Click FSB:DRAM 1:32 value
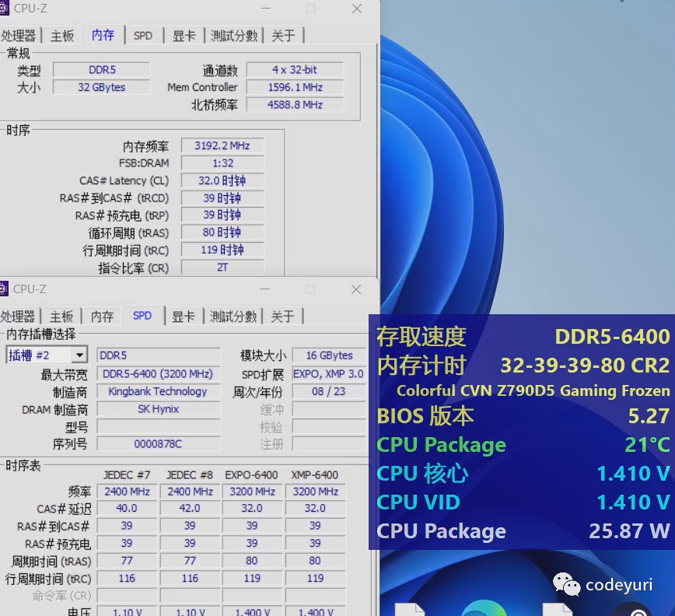This screenshot has width=675, height=616. coord(222,163)
